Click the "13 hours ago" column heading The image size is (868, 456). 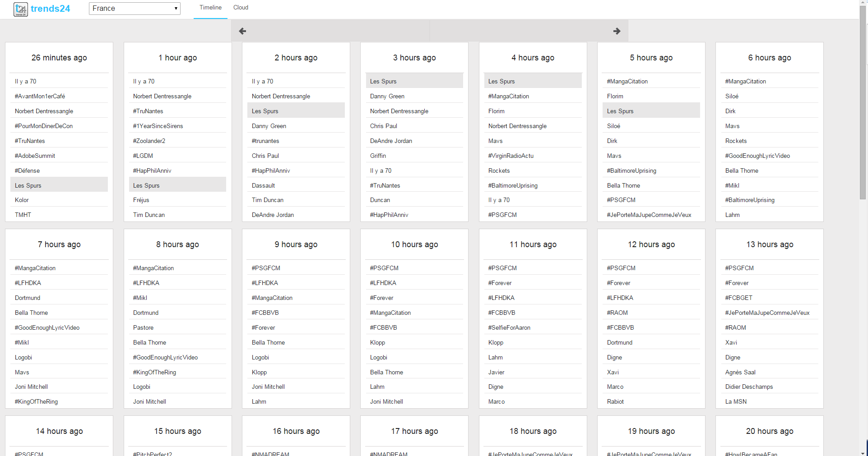[770, 244]
